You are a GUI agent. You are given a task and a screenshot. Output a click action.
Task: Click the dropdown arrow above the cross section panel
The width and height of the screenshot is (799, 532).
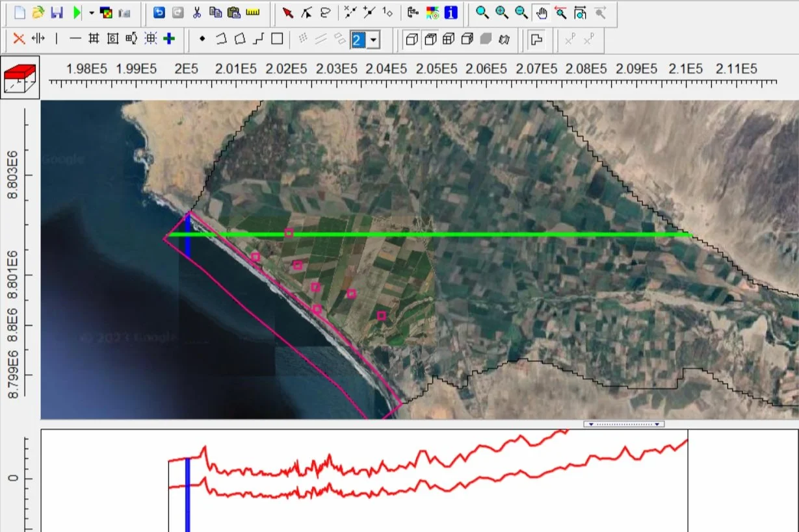pyautogui.click(x=590, y=424)
